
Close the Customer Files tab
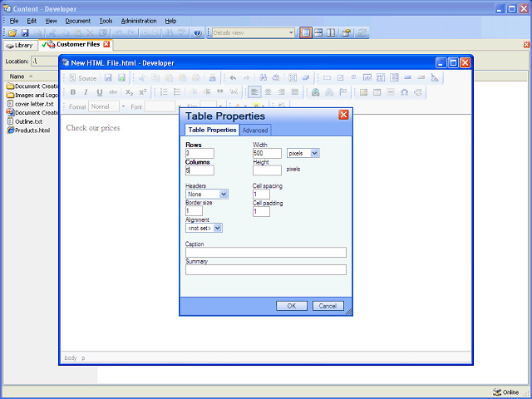click(106, 44)
